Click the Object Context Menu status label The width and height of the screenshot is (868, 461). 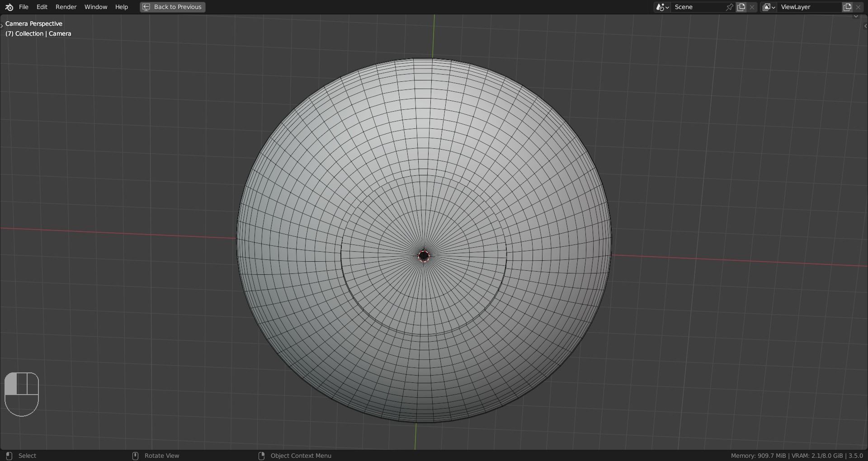pyautogui.click(x=301, y=456)
